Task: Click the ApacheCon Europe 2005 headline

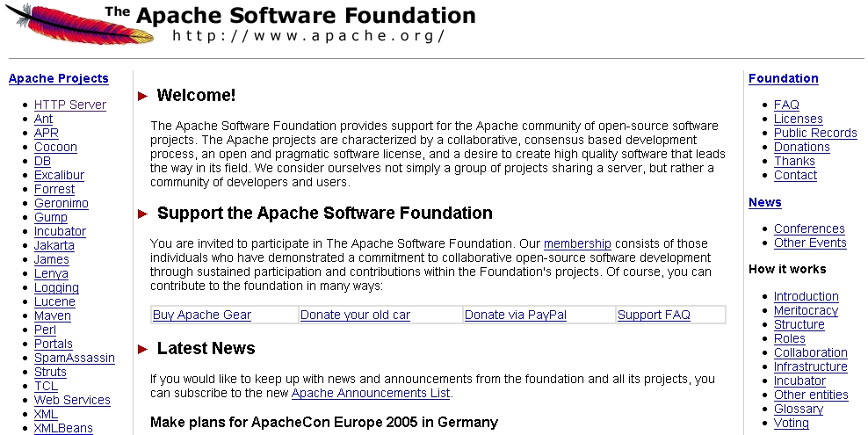Action: [x=324, y=423]
